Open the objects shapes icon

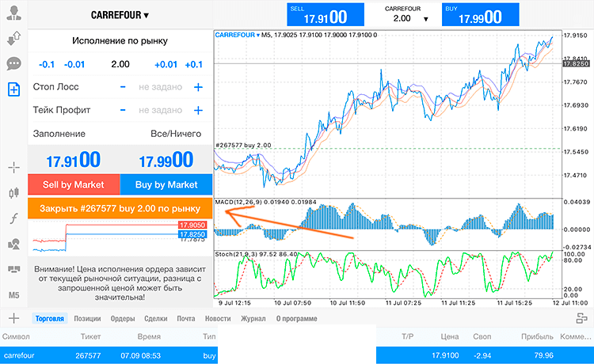tap(14, 244)
